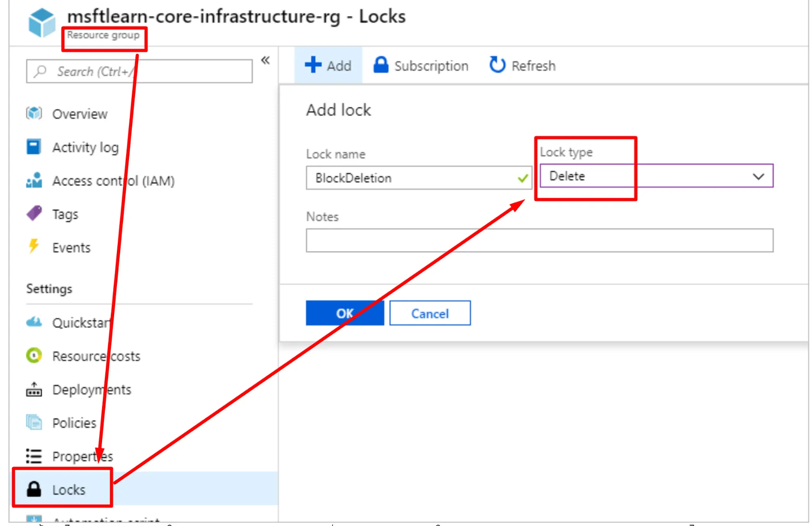Click the purple Tags icon

(x=34, y=214)
